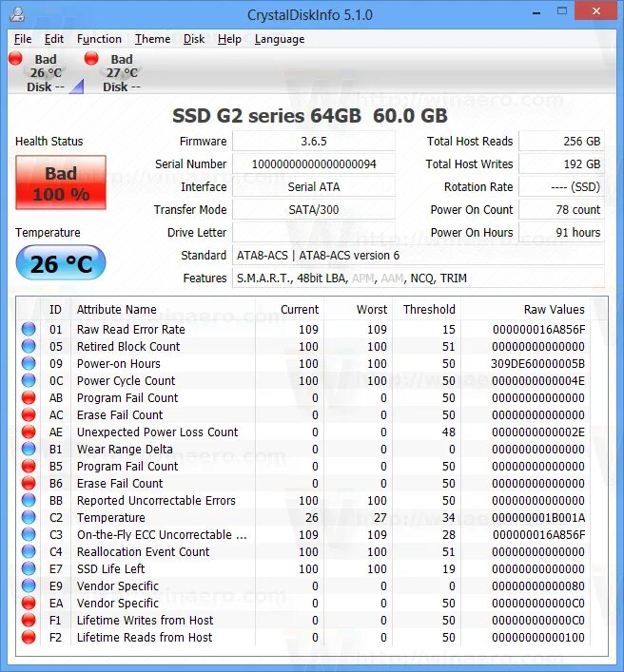
Task: Click the empty Drive Letter field
Action: point(314,232)
